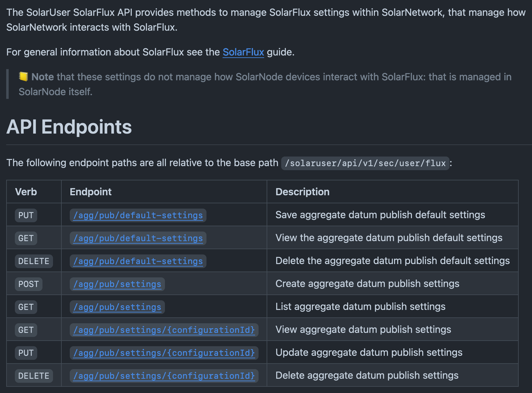Select base path code /solaruser/api/v1/sec/user/flux

point(365,163)
